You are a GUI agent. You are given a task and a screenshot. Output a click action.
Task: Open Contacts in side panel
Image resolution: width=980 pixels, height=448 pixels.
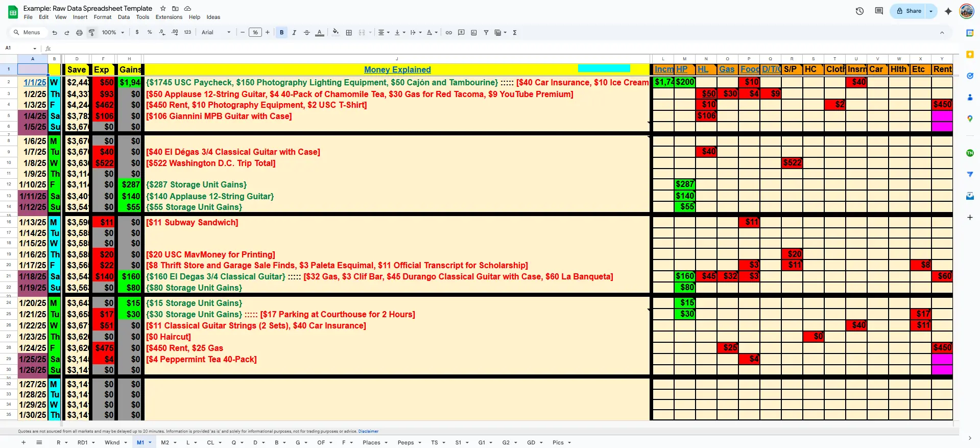(x=970, y=97)
